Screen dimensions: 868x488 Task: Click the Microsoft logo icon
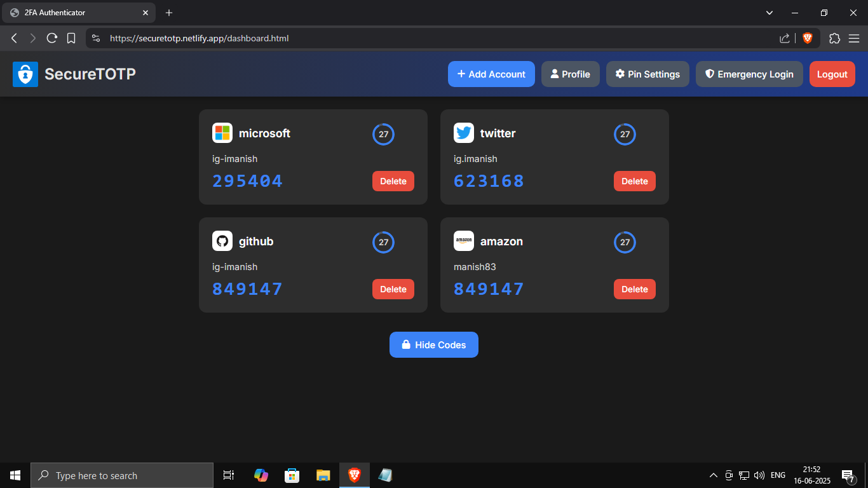click(x=222, y=133)
